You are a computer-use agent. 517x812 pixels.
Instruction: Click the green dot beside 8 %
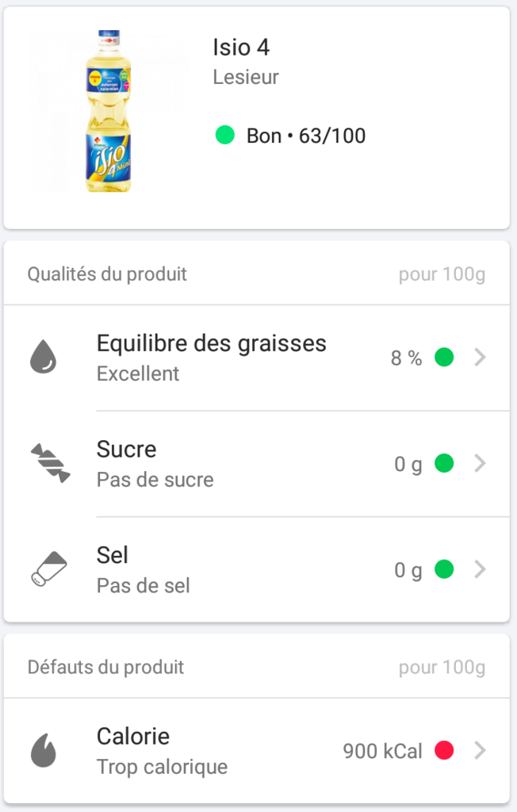pos(444,358)
